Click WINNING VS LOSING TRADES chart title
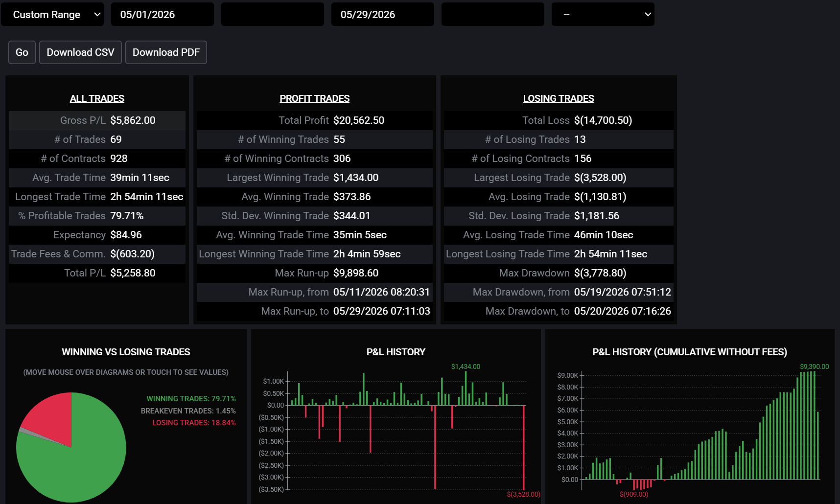The image size is (840, 504). 126,352
